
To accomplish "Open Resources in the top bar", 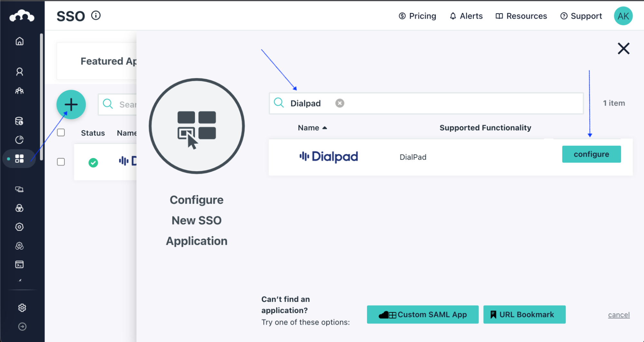I will [x=521, y=16].
